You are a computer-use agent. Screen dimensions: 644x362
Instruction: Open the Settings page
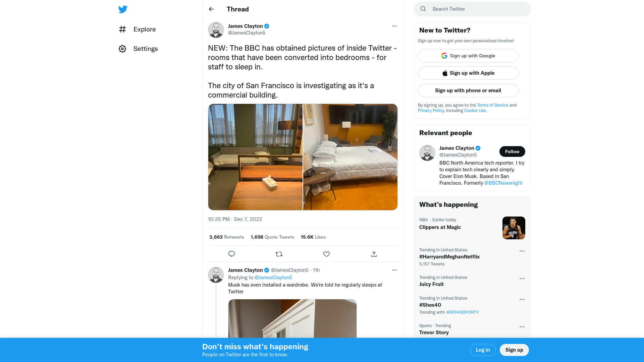146,49
